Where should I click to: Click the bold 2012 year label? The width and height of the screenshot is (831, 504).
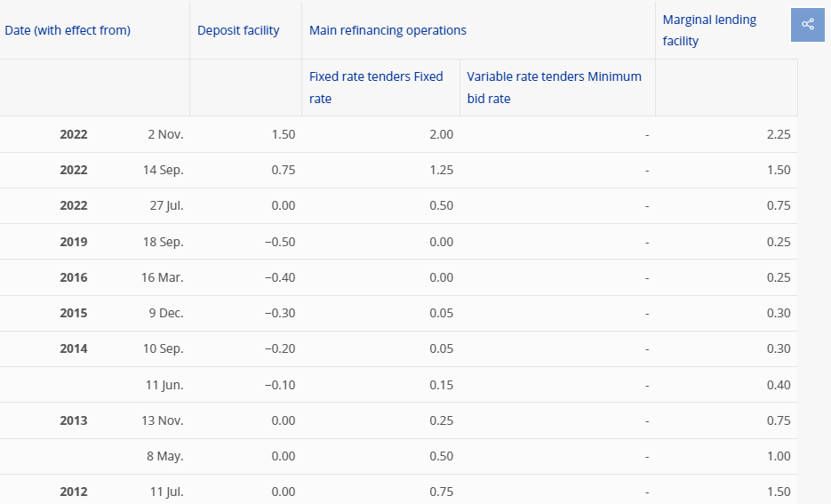[73, 492]
